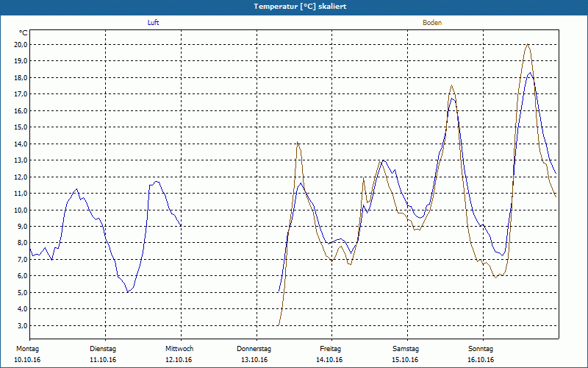Select the Dienstag day label
This screenshot has width=588, height=368.
103,349
